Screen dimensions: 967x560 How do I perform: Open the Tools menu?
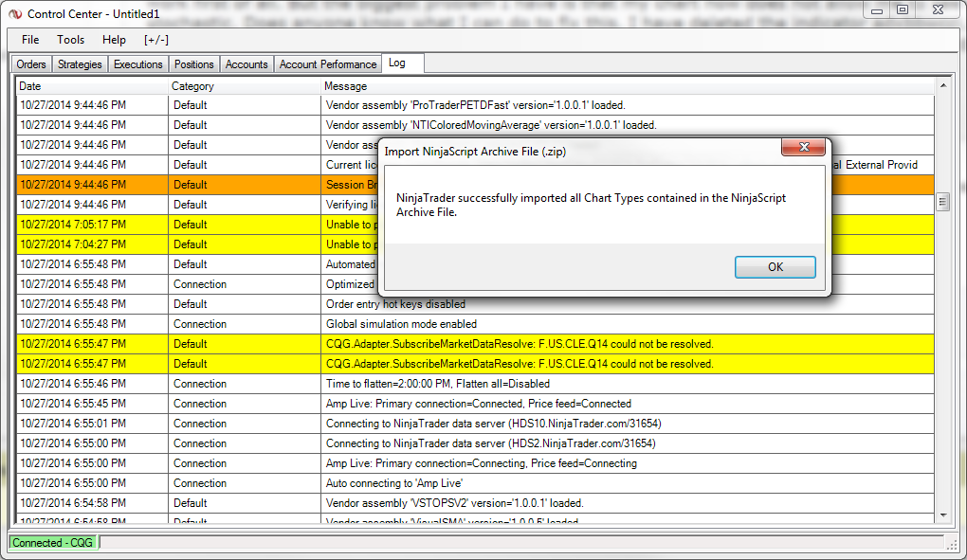70,40
